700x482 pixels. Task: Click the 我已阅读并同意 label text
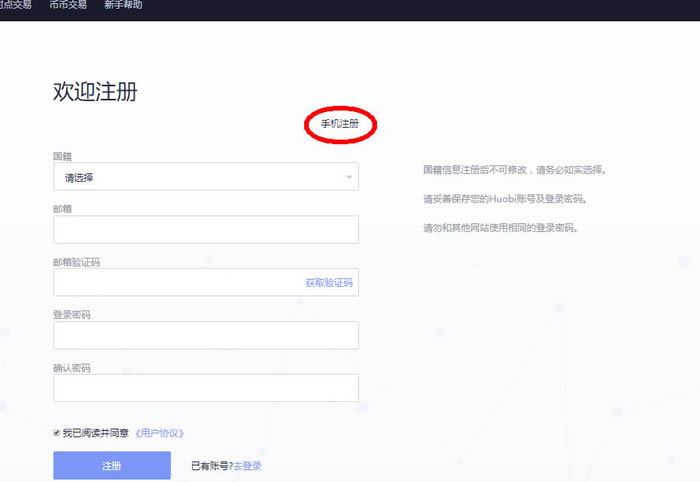tap(96, 433)
